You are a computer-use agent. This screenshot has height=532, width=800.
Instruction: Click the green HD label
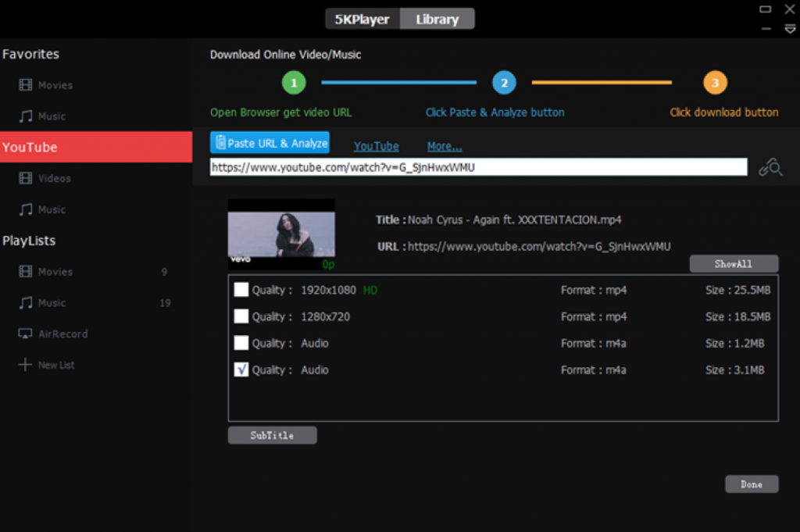point(370,291)
